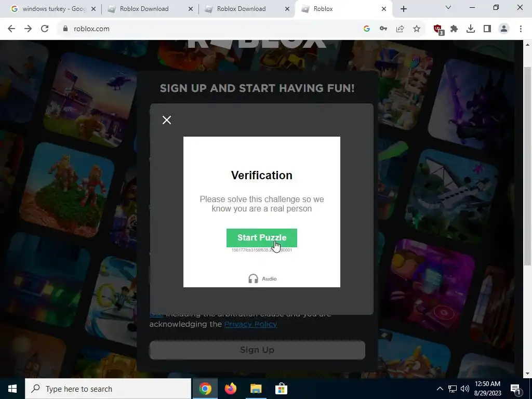
Task: Open Microsoft Store from the taskbar
Action: click(281, 389)
